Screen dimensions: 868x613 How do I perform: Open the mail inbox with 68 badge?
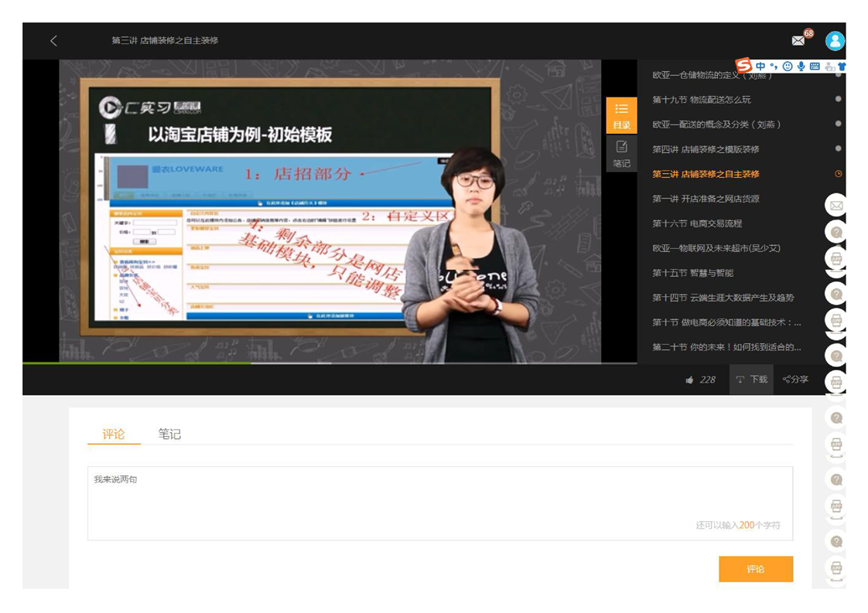point(798,40)
